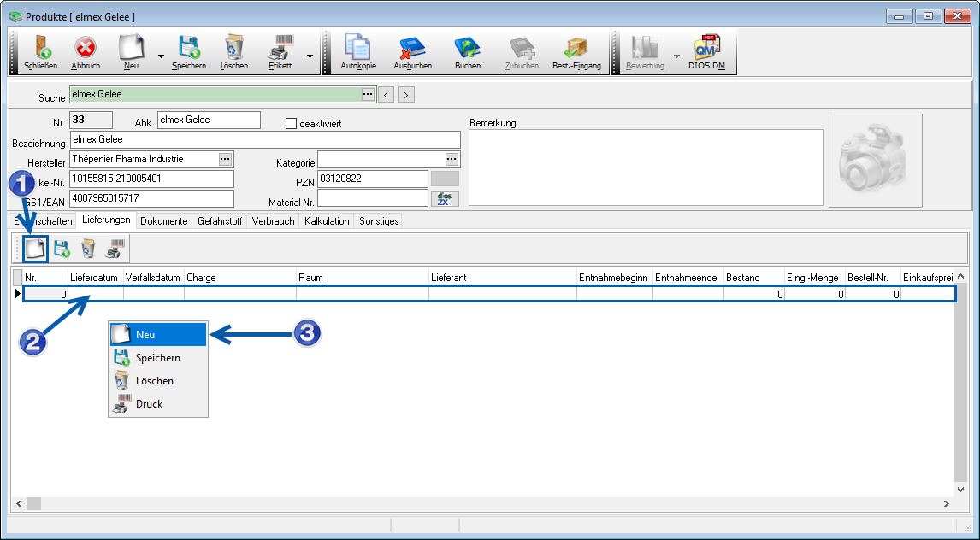The width and height of the screenshot is (980, 540).
Task: Switch to the Gefahrstoff tab
Action: point(220,221)
